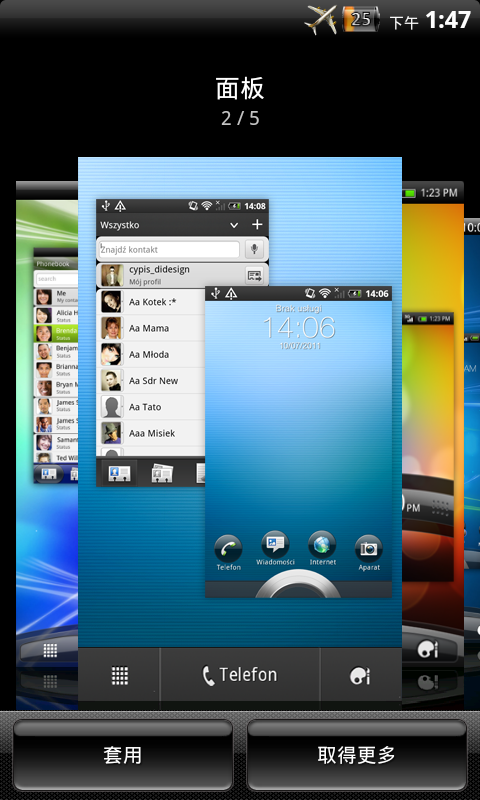
Task: Tap the 面板 title text
Action: [240, 89]
